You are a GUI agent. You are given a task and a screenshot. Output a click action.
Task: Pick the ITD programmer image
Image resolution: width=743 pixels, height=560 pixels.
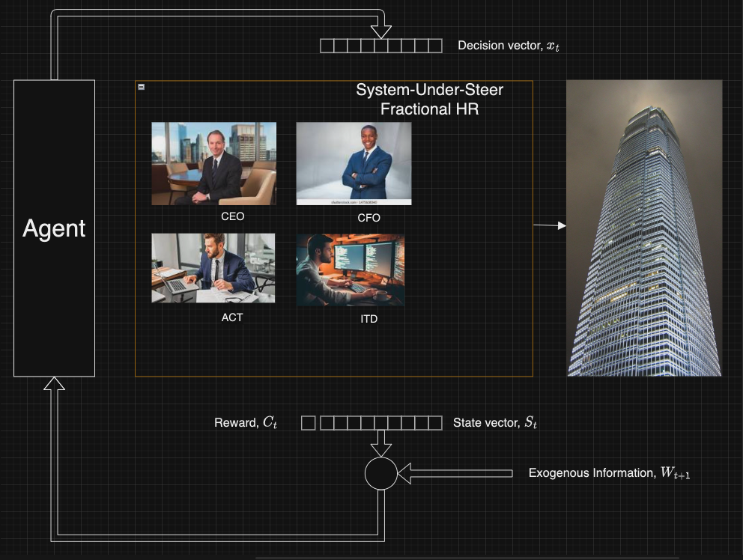point(350,270)
